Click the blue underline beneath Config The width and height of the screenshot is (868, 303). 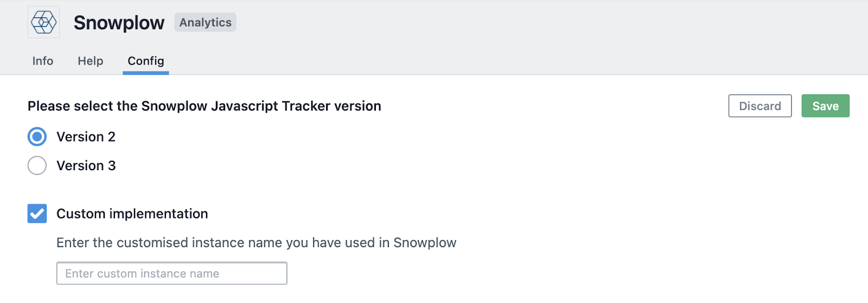click(x=146, y=73)
